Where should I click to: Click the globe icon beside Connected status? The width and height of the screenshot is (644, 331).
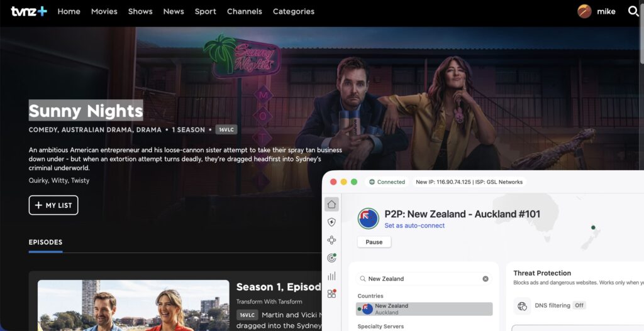[372, 182]
